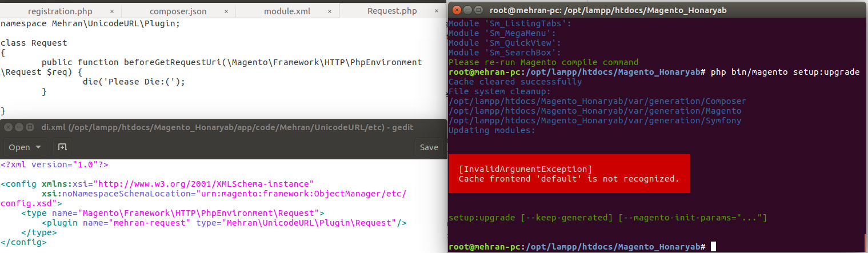The width and height of the screenshot is (868, 253).
Task: Click the 'Cache cleared successfully' line
Action: point(515,82)
